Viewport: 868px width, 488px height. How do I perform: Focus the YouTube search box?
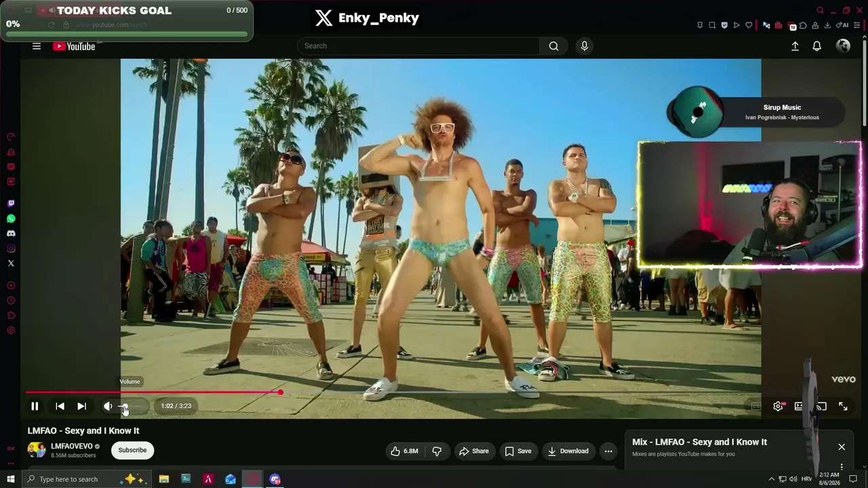pos(418,46)
